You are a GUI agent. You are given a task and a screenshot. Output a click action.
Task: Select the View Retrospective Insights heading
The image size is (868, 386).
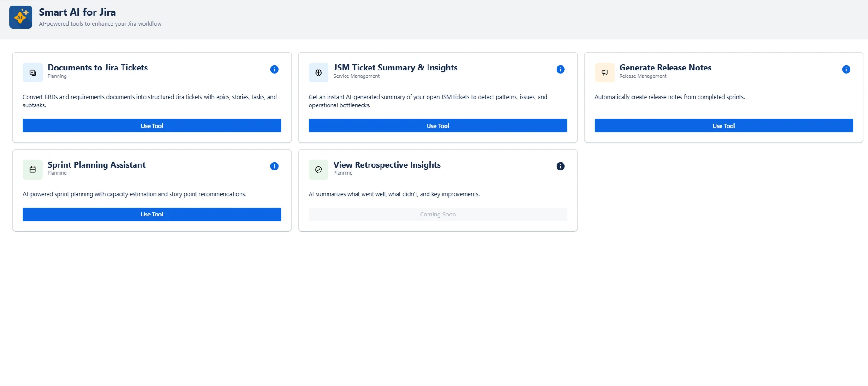387,165
